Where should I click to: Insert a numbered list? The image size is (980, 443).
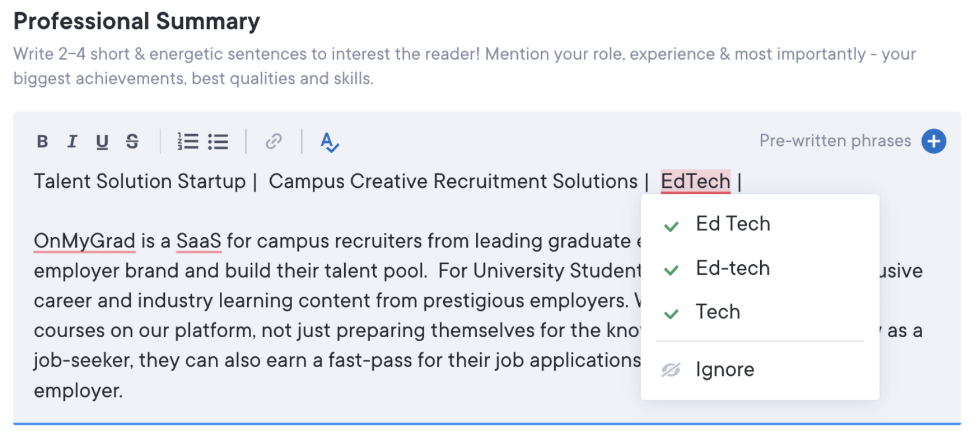click(187, 142)
